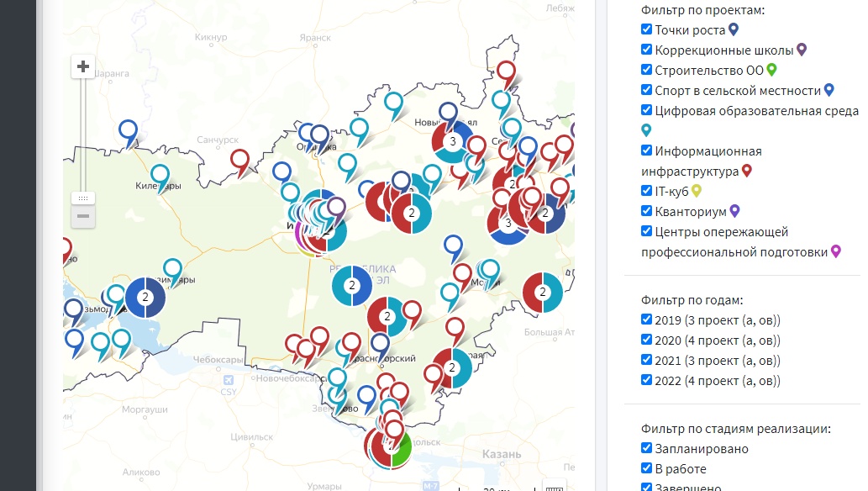Open cluster 3 near Новый Торъял
Image resolution: width=868 pixels, height=491 pixels.
click(453, 141)
